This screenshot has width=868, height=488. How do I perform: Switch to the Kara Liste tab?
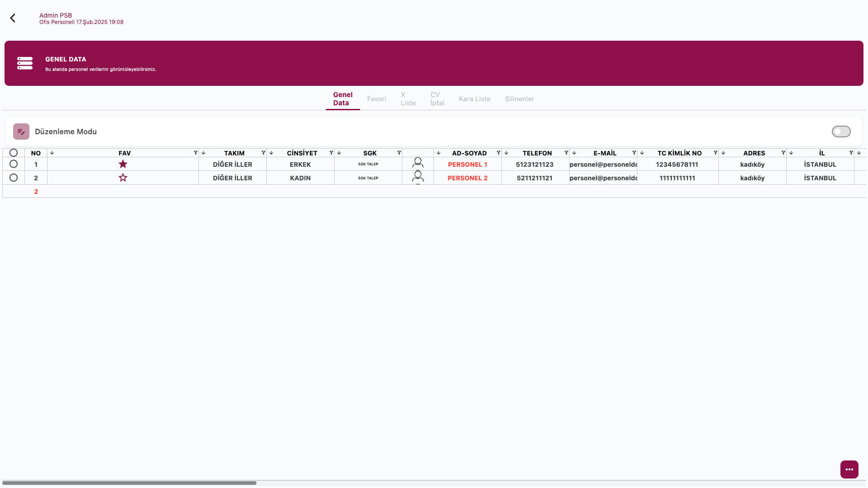click(x=474, y=99)
